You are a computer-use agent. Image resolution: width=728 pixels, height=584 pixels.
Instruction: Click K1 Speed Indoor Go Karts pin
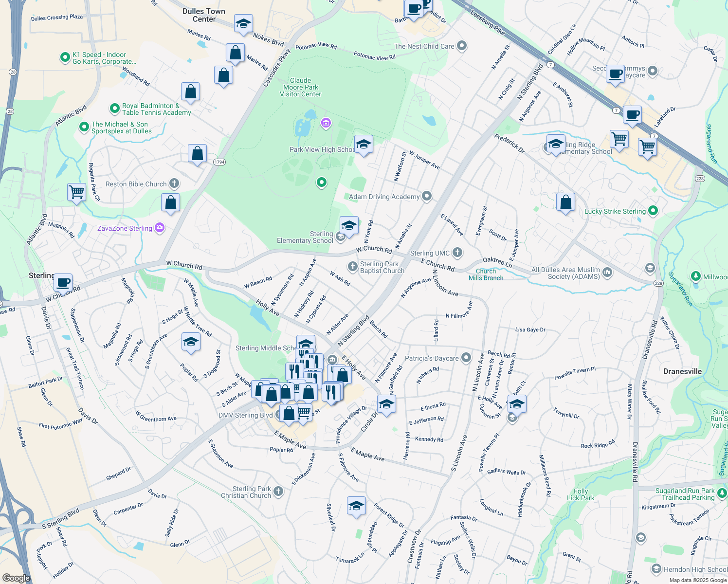[x=65, y=58]
